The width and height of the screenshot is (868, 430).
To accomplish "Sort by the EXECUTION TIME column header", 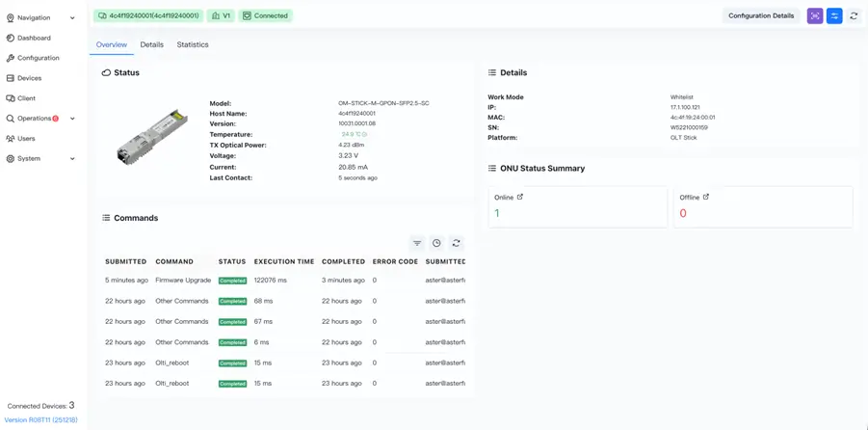I will point(284,261).
